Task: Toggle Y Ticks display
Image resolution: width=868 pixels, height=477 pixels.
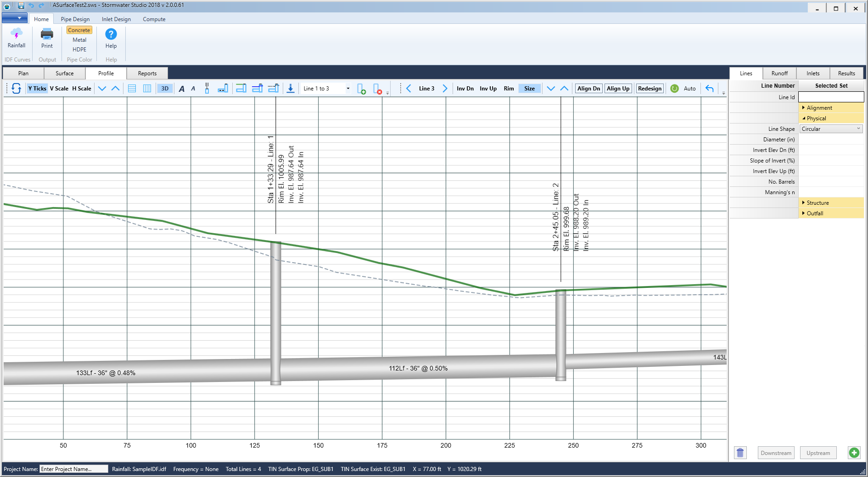Action: tap(37, 89)
